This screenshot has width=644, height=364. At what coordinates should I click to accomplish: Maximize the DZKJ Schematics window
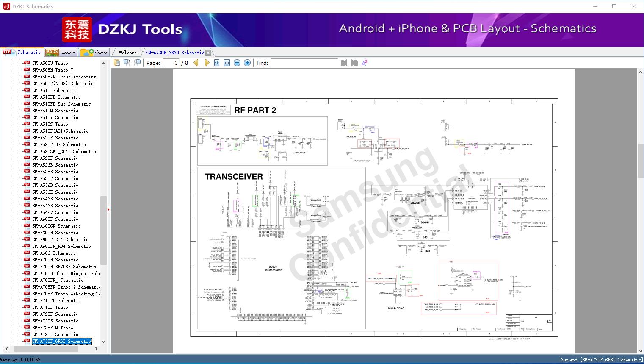coord(614,6)
